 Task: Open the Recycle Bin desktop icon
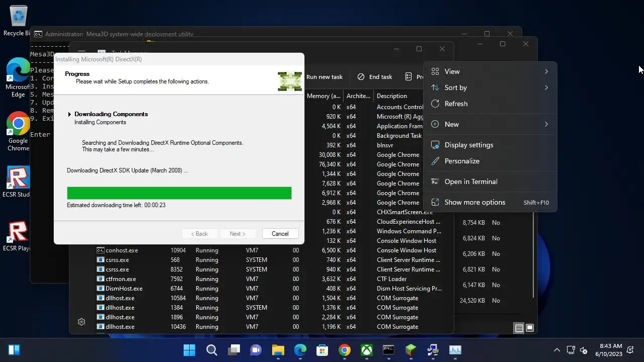[x=18, y=21]
